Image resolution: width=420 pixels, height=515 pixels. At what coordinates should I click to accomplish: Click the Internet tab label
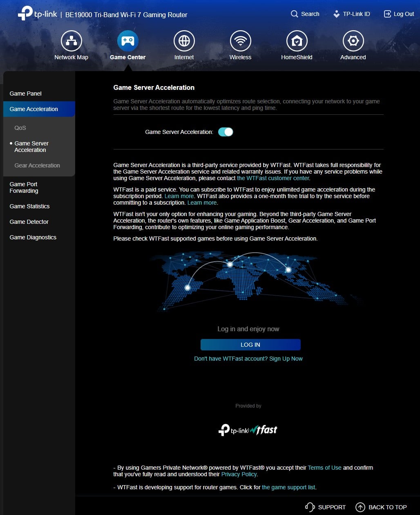184,57
